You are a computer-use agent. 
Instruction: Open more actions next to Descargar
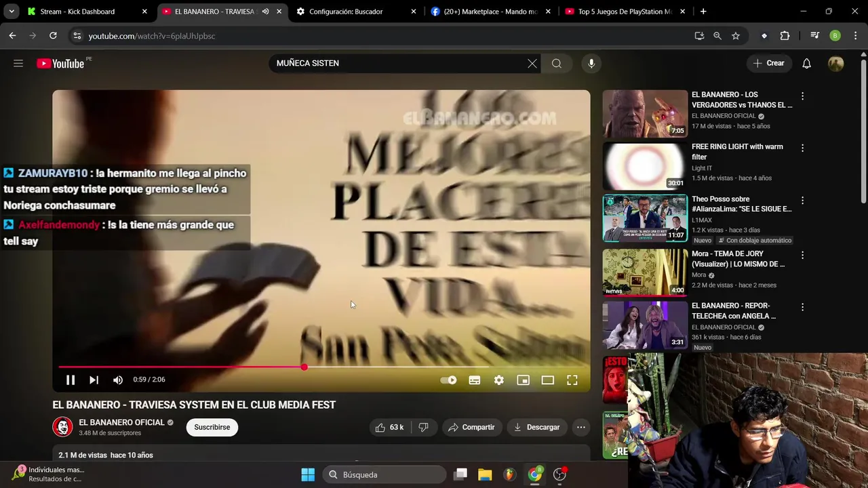[581, 427]
